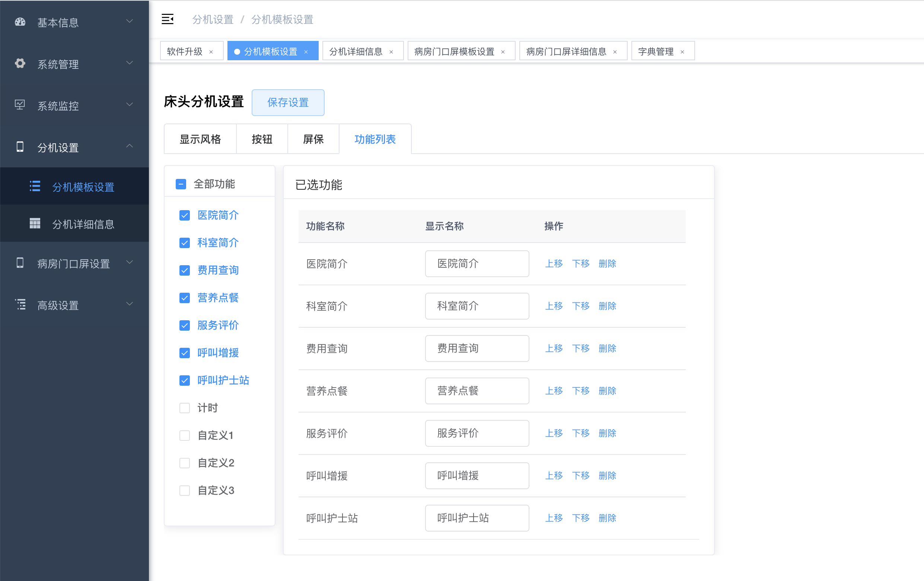Collapse the 分机设置 menu chevron

tap(130, 146)
